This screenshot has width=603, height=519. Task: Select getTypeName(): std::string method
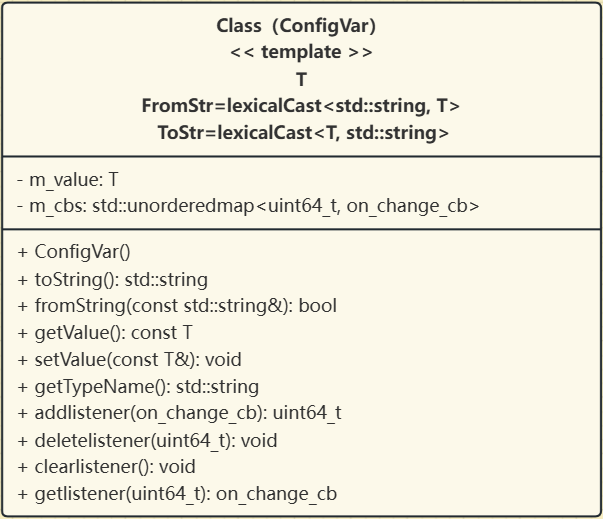[x=138, y=387]
